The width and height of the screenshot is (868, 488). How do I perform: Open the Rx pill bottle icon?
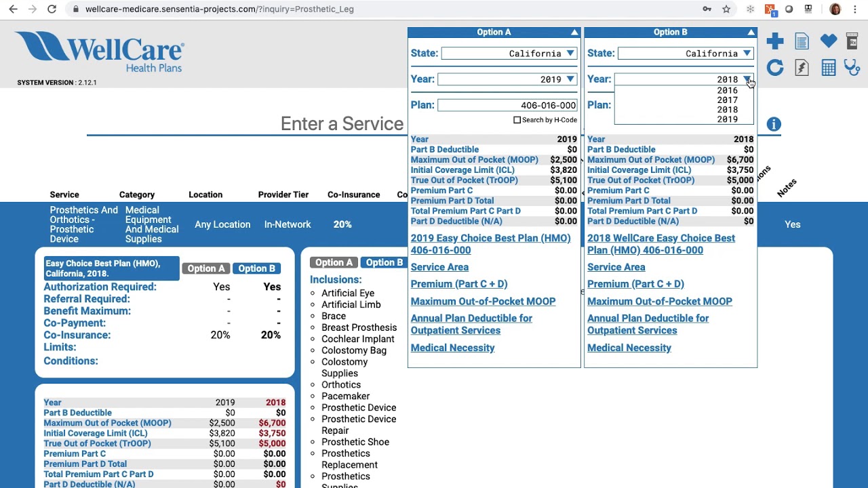coord(853,41)
